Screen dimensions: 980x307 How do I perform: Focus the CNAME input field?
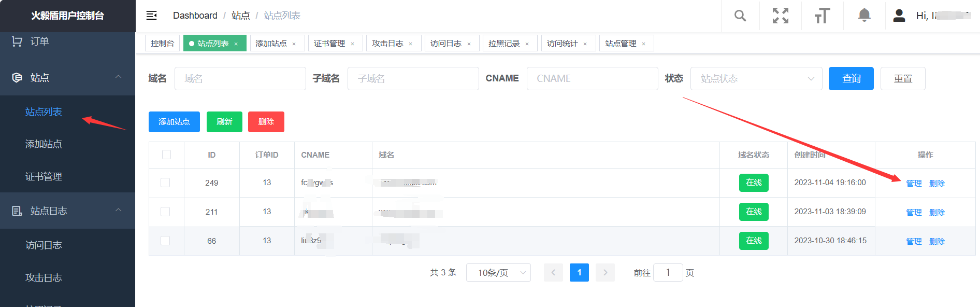click(593, 78)
